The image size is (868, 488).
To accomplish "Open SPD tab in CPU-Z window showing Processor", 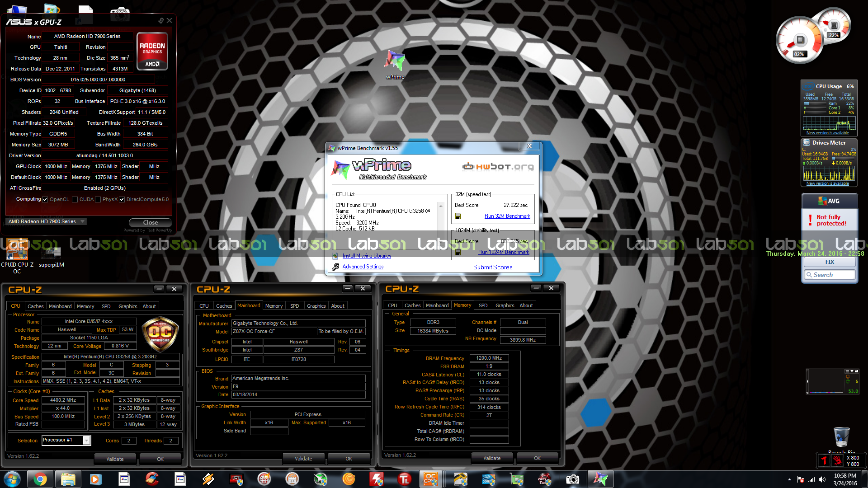I will coord(106,306).
